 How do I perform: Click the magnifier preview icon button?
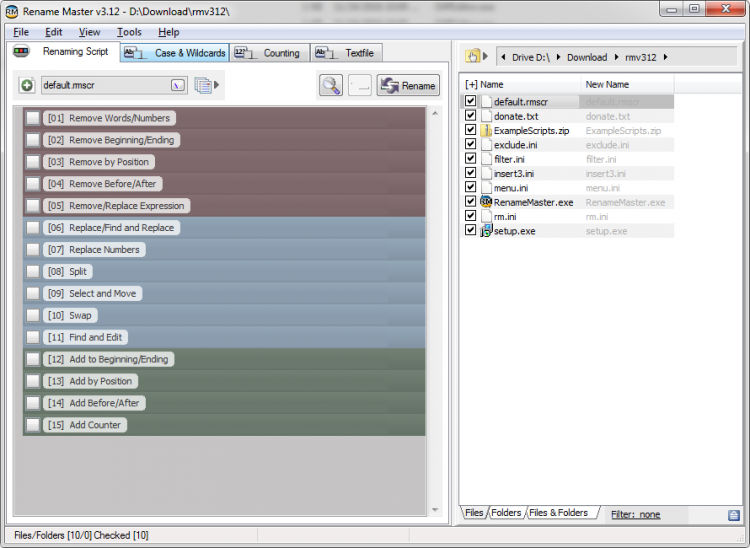tap(331, 86)
